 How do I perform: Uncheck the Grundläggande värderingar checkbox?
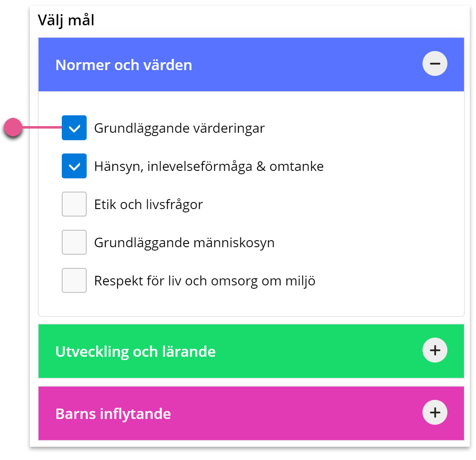[x=74, y=128]
